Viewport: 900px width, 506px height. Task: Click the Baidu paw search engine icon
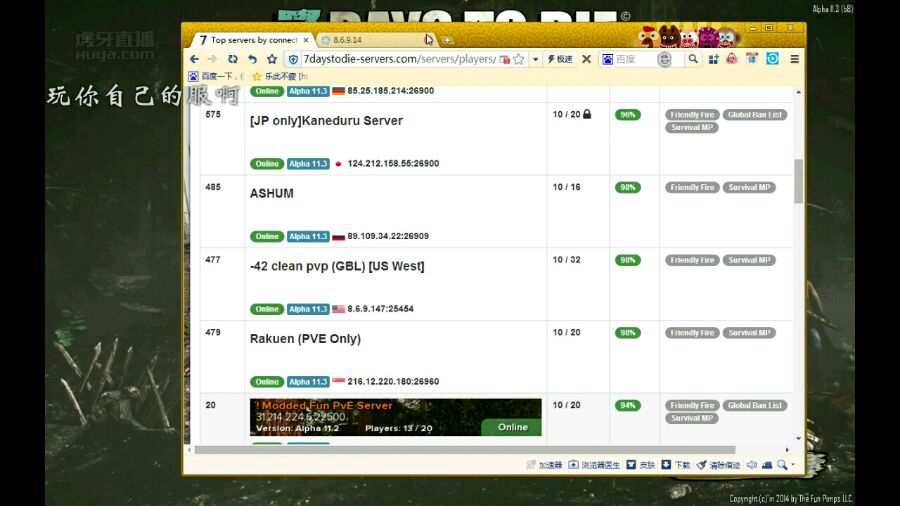coord(607,59)
